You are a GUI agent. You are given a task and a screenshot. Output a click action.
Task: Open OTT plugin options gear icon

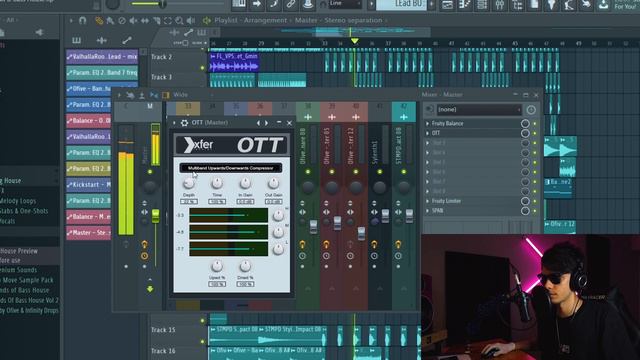pos(184,123)
